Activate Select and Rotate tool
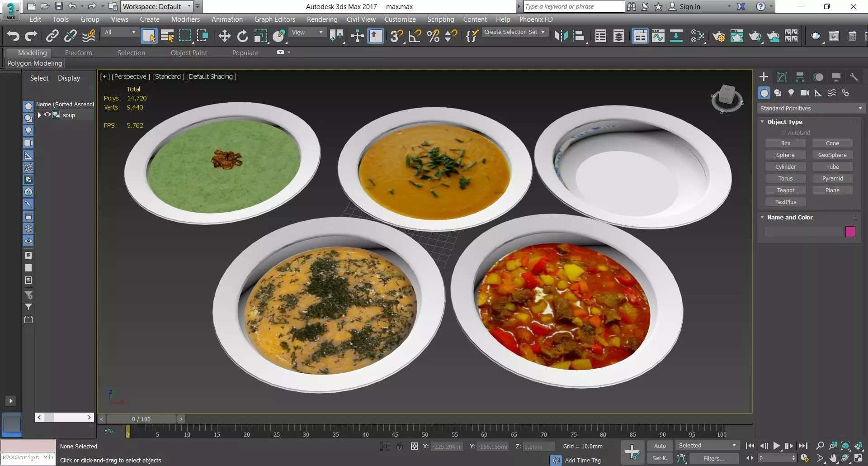 (243, 36)
